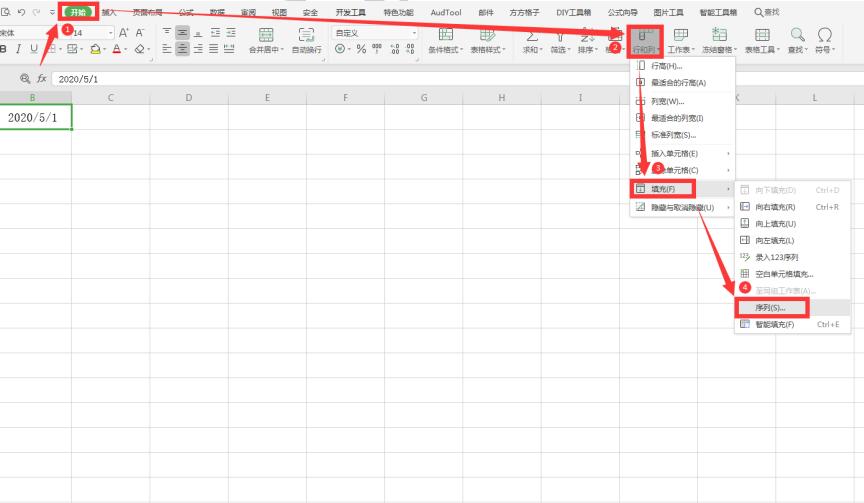
Task: Click justify alignment icon
Action: point(213,49)
